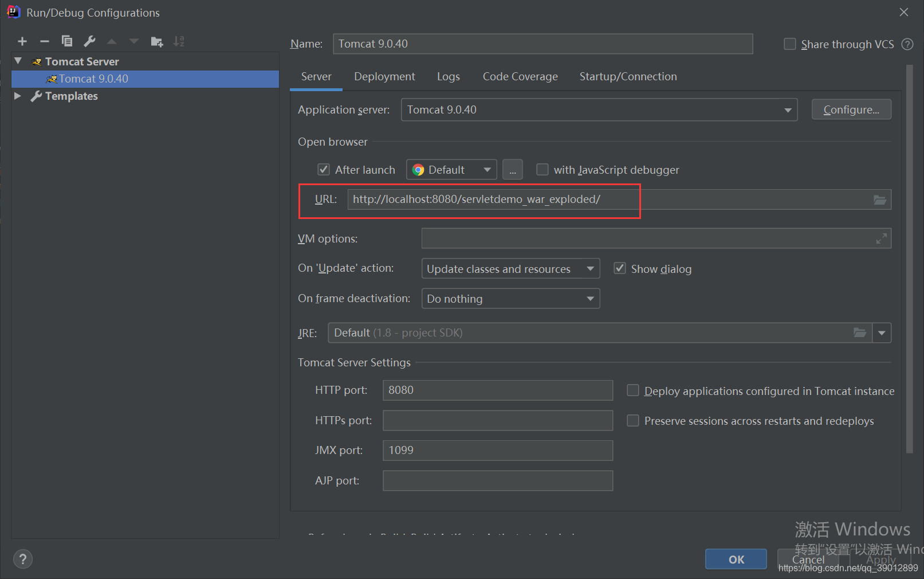Click the HTTPs port field
The image size is (924, 579).
pos(498,420)
